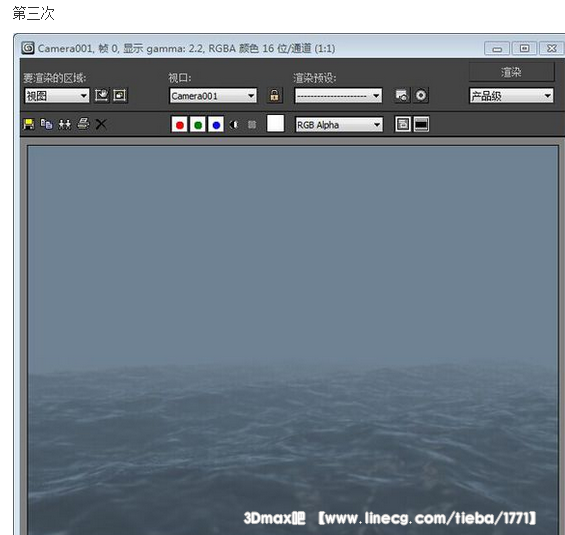Toggle the blue channel display

[x=216, y=125]
